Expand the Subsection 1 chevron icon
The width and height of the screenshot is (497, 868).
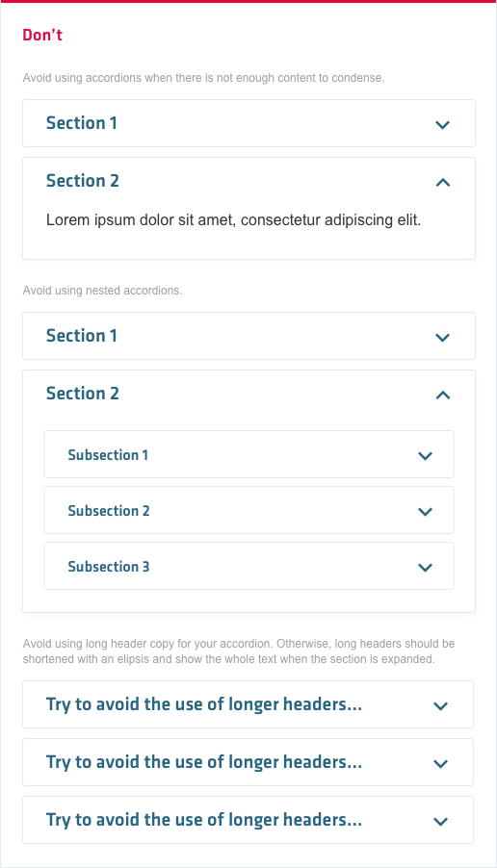425,455
